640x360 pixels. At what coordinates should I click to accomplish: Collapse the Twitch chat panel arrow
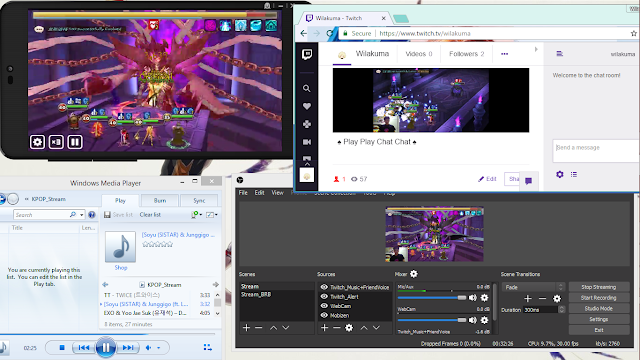pos(536,49)
